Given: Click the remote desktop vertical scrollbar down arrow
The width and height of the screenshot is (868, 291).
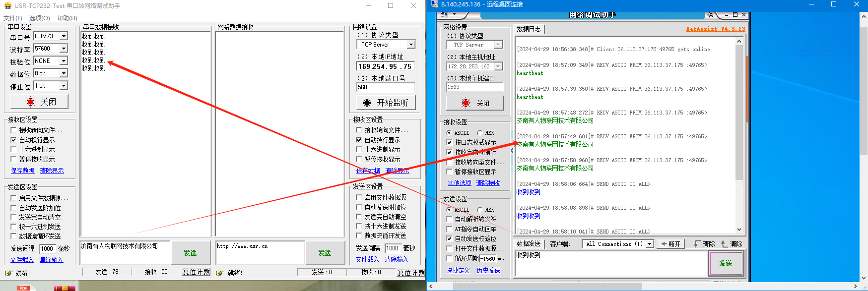Looking at the screenshot, I should [x=864, y=278].
